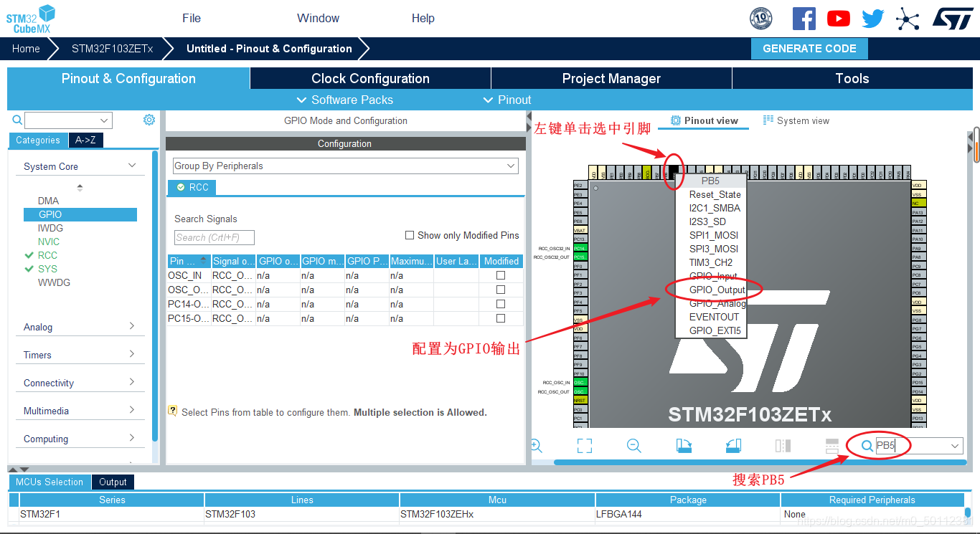Switch to Project Manager tab

[611, 79]
